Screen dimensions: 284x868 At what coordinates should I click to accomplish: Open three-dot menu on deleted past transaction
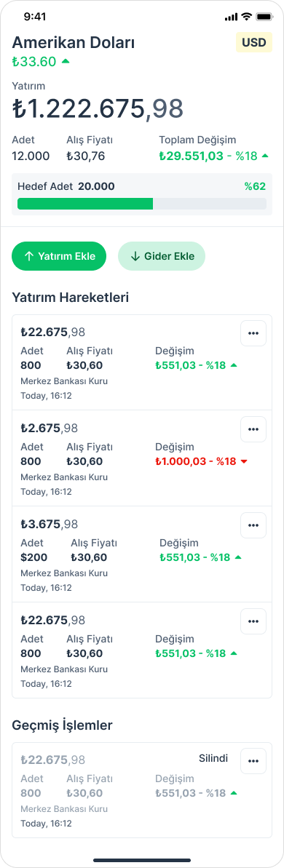253,761
